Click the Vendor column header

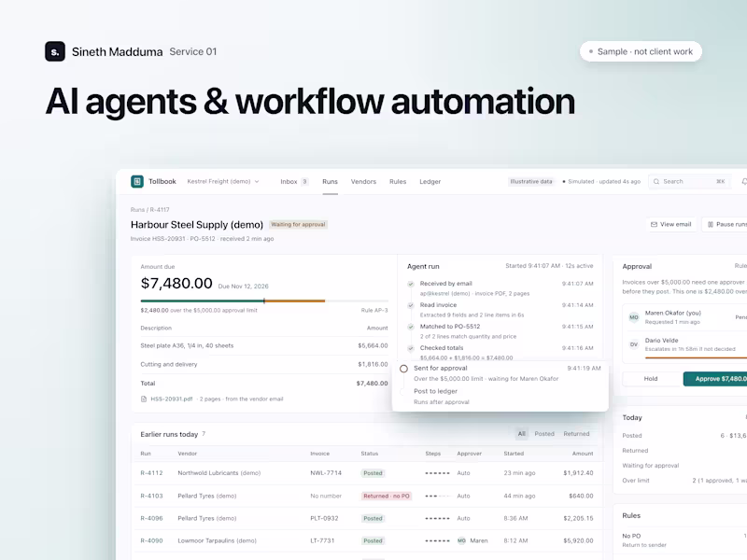188,454
